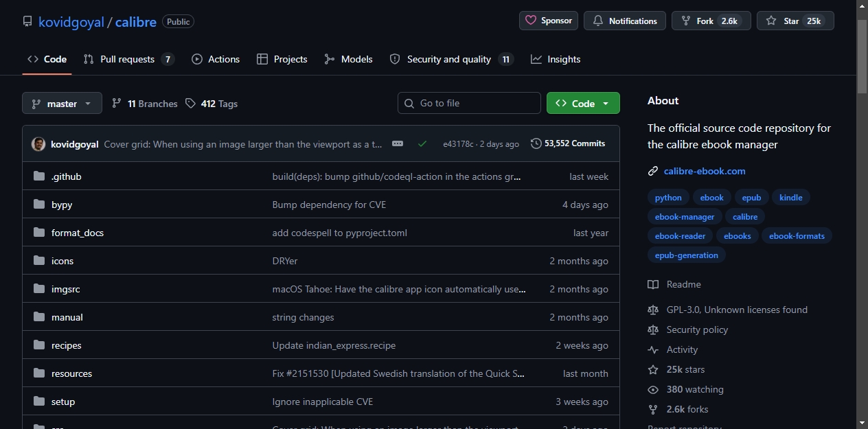Screen dimensions: 868x429
Task: Select the kindle topic tag
Action: (x=791, y=198)
